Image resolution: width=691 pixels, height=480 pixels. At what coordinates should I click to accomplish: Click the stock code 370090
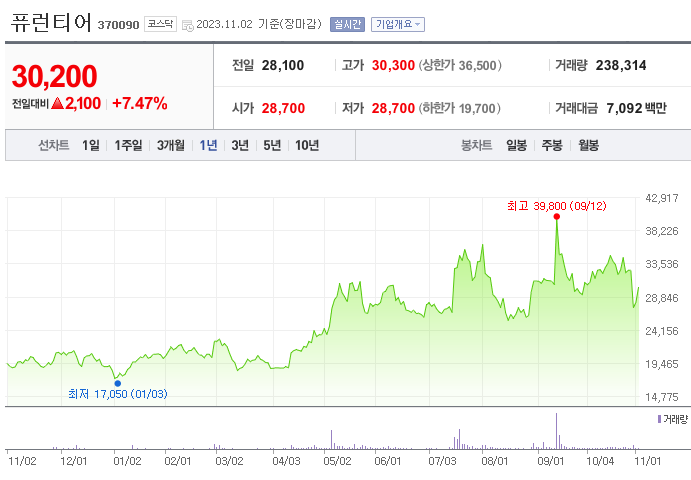point(119,25)
